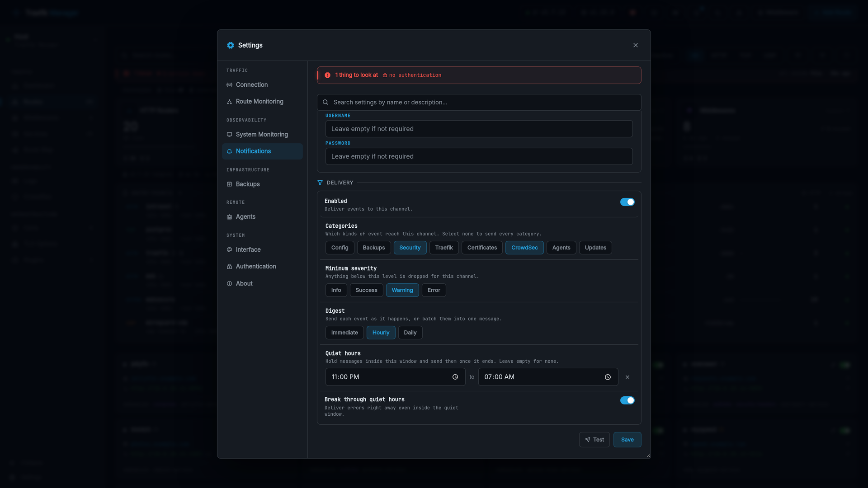Viewport: 868px width, 488px height.
Task: Turn off Break through quiet hours
Action: click(x=627, y=400)
